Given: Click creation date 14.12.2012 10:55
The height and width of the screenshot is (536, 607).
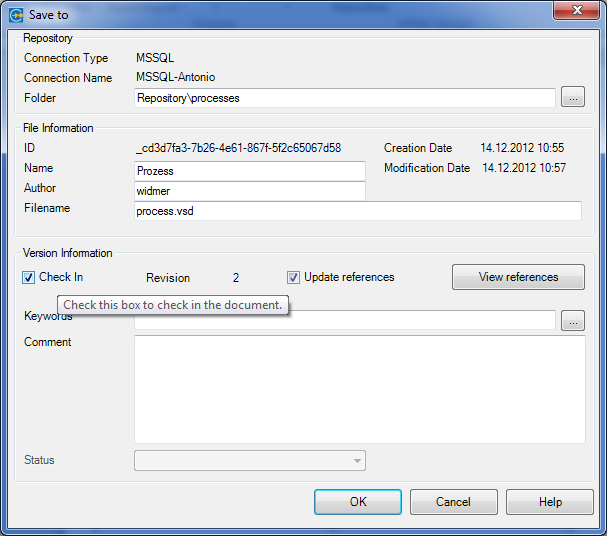Looking at the screenshot, I should click(522, 148).
